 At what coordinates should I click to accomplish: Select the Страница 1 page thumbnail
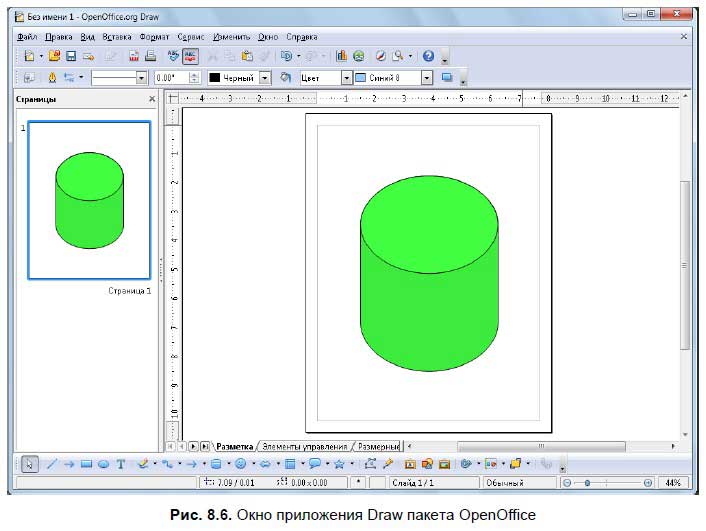coord(89,201)
